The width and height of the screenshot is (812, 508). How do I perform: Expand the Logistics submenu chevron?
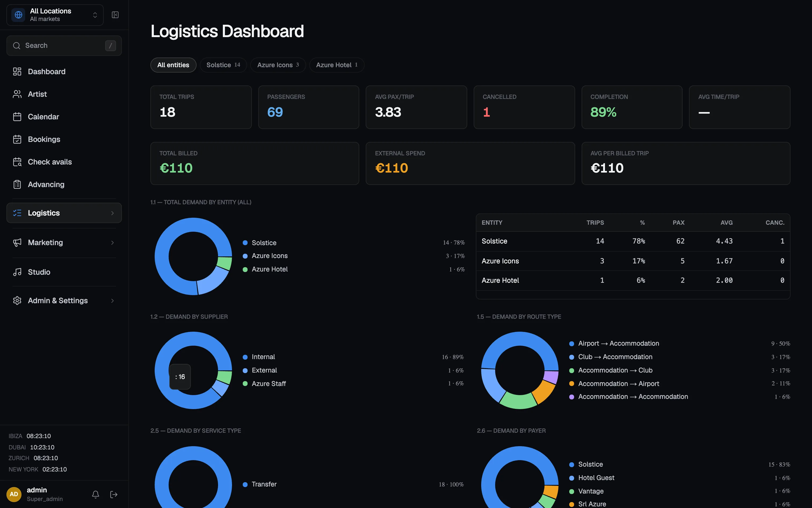[x=113, y=213]
